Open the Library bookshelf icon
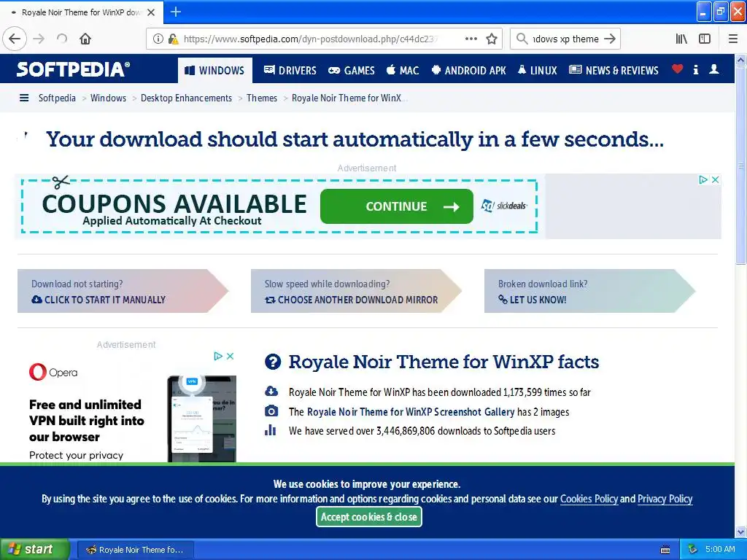Screen dimensions: 747x560 coord(681,39)
